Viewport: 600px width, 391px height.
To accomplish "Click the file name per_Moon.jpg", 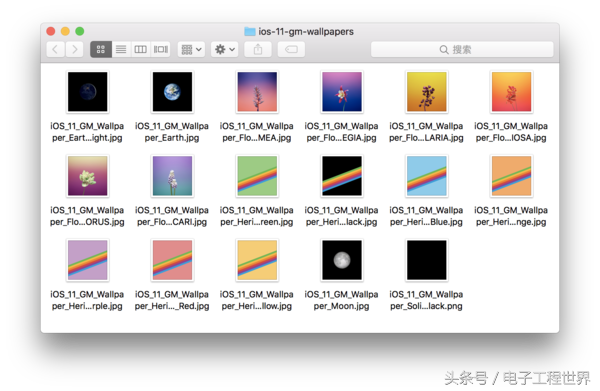I will (341, 300).
